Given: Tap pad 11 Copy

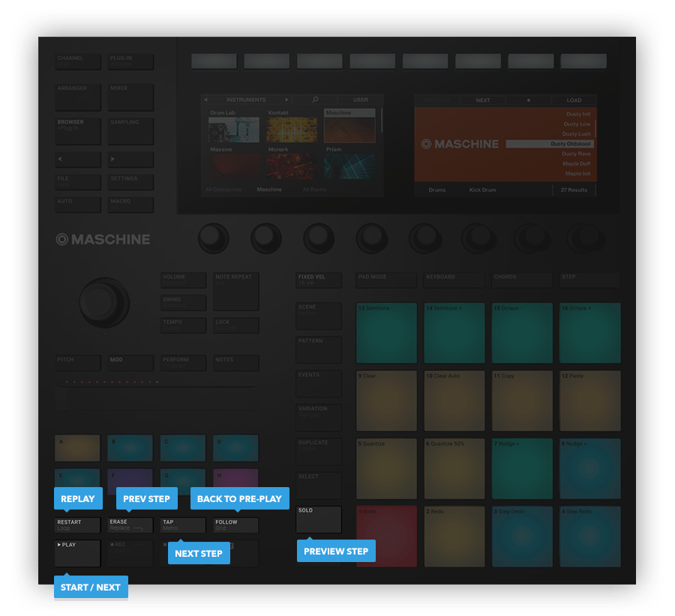Looking at the screenshot, I should (522, 400).
